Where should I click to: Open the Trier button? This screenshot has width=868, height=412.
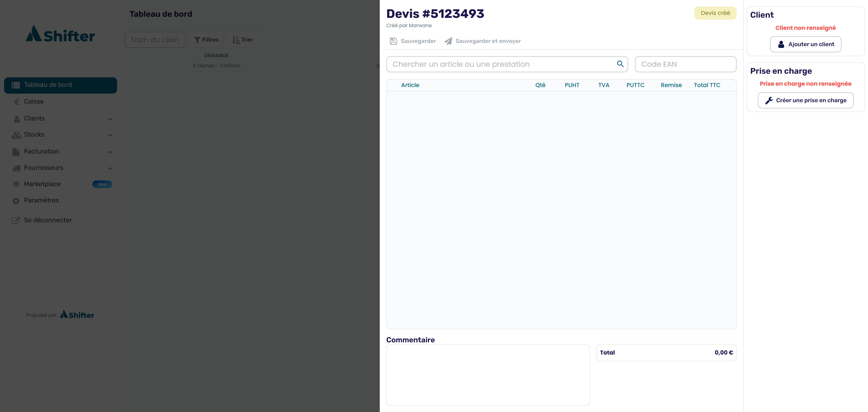click(x=242, y=40)
